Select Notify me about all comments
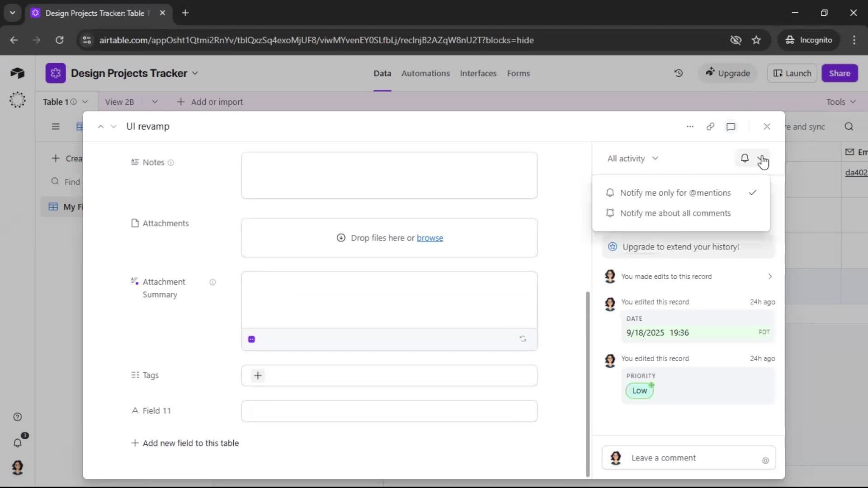 pyautogui.click(x=681, y=213)
